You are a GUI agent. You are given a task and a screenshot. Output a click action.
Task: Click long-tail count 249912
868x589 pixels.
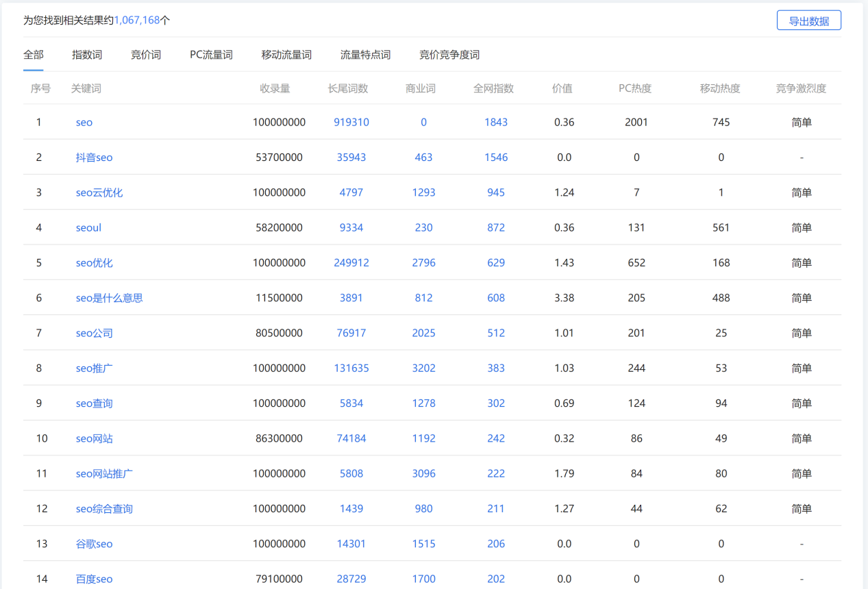pos(351,263)
